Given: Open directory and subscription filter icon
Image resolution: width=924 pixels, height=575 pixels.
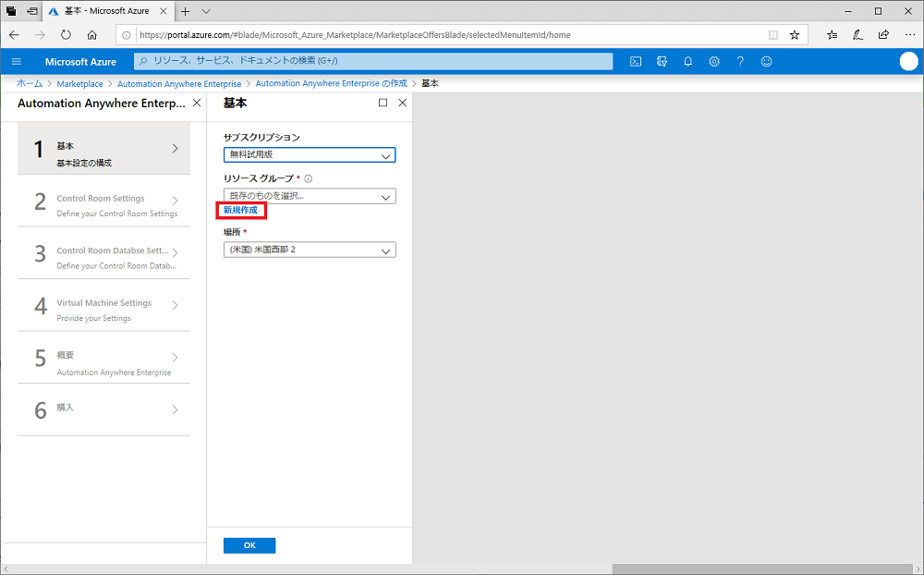Looking at the screenshot, I should (x=662, y=61).
